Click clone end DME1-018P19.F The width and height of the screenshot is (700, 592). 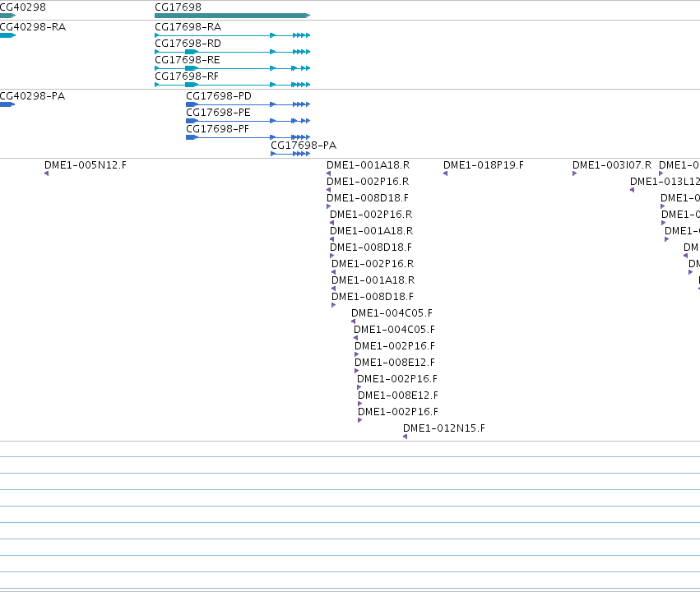484,165
